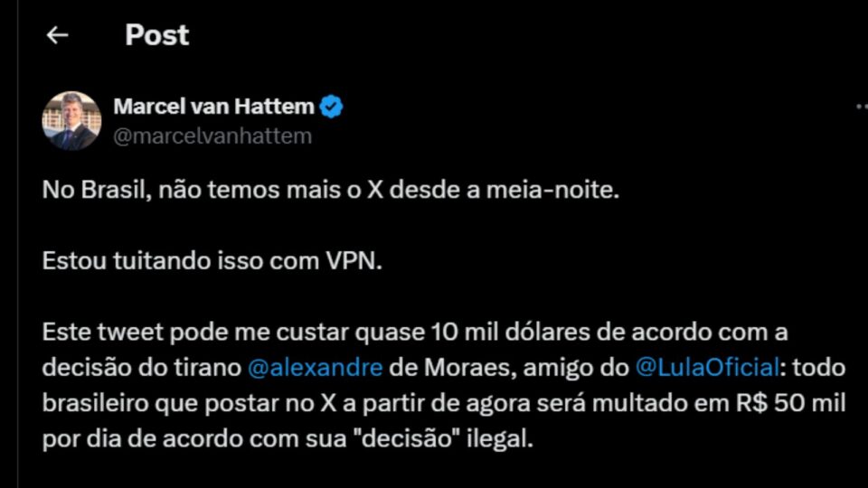Click the line starting "Este tweet pode me custar"
Screen dimensions: 868x488
tap(415, 332)
